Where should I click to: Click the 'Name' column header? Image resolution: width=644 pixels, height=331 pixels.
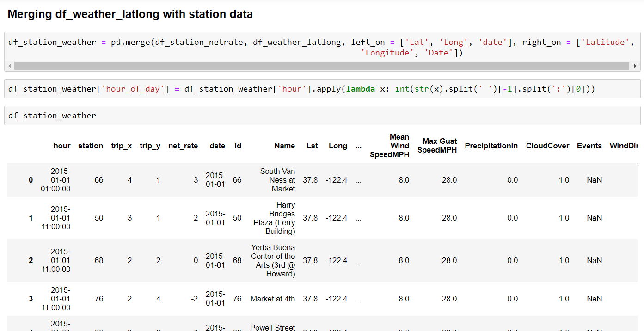pyautogui.click(x=285, y=146)
